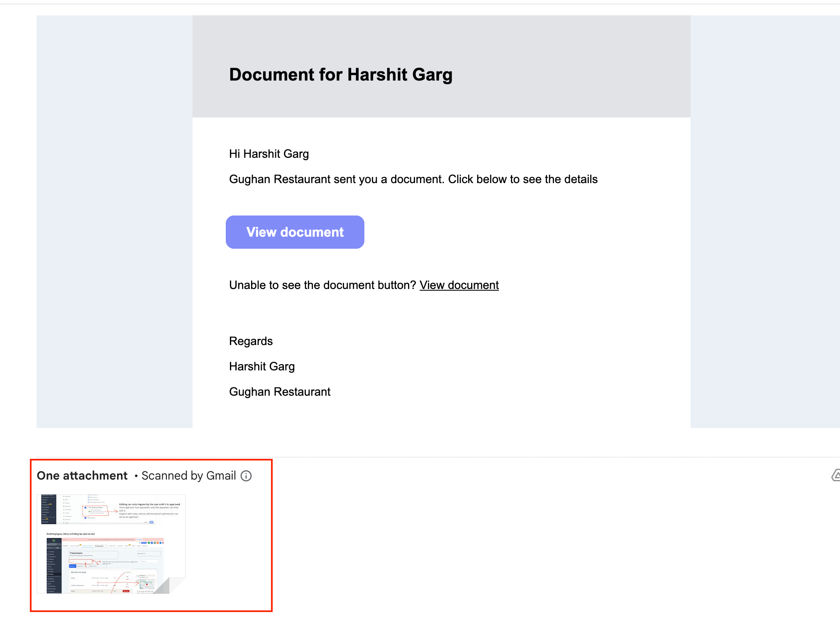The height and width of the screenshot is (622, 840).
Task: Click the Gughan Restaurant sent you sentence
Action: 413,179
